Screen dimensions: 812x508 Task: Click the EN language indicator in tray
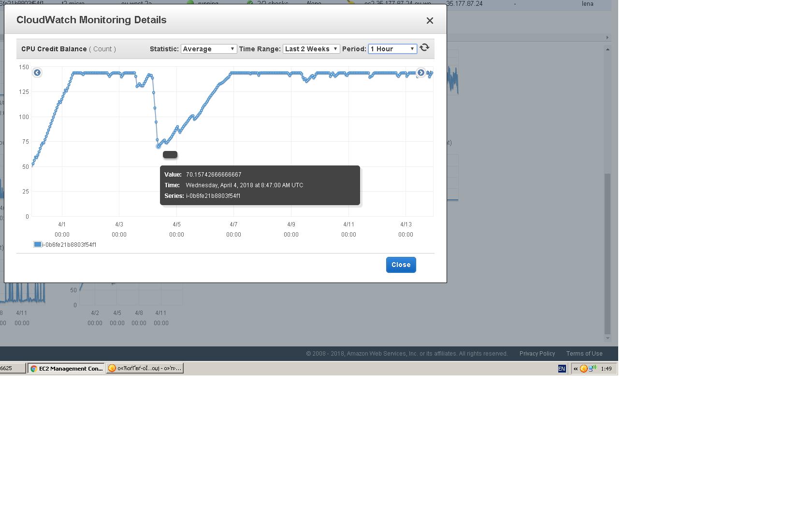click(x=562, y=369)
